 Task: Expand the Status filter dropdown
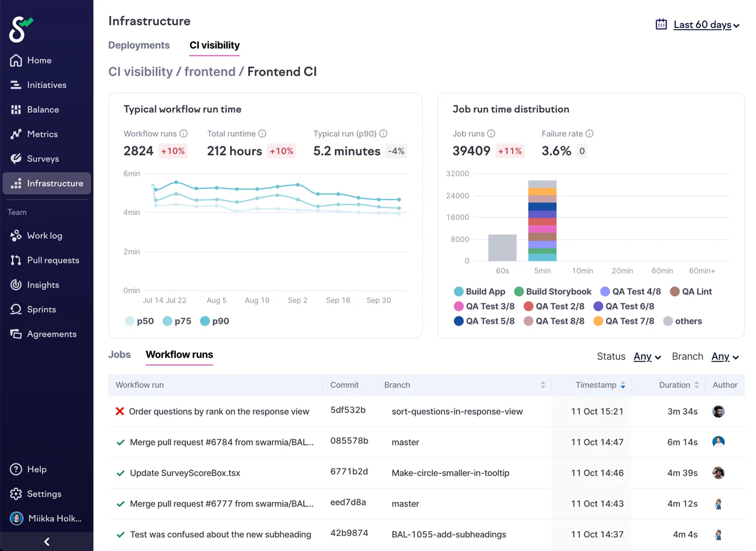coord(647,357)
